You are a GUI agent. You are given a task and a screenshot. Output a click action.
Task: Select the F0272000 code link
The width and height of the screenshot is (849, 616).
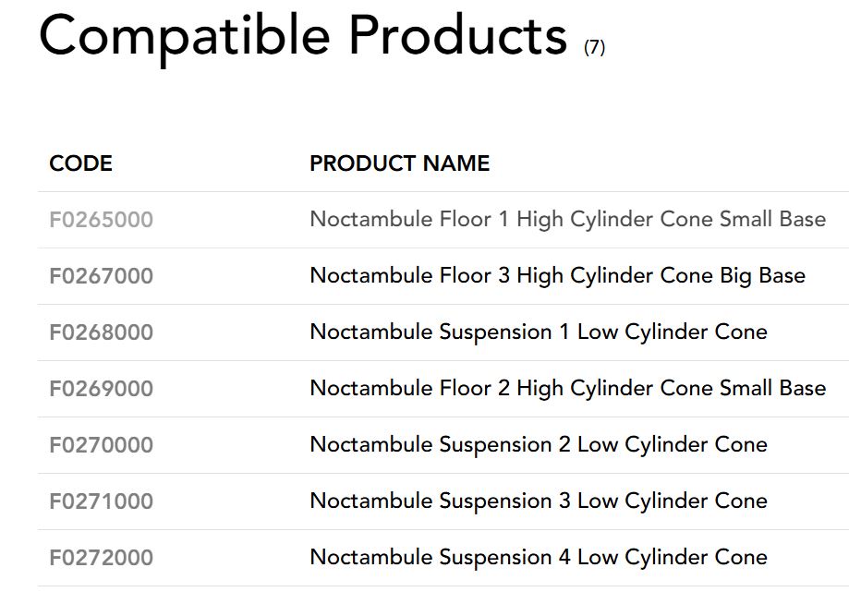tap(101, 558)
